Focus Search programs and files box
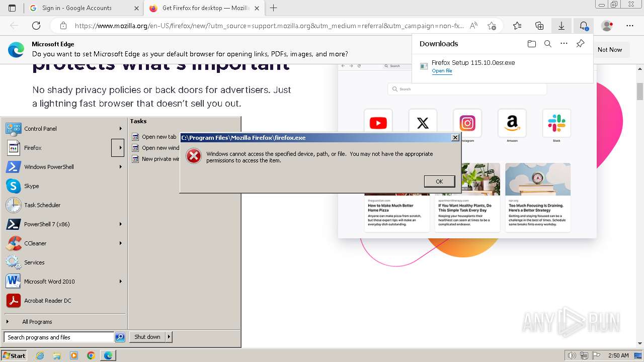 (59, 337)
